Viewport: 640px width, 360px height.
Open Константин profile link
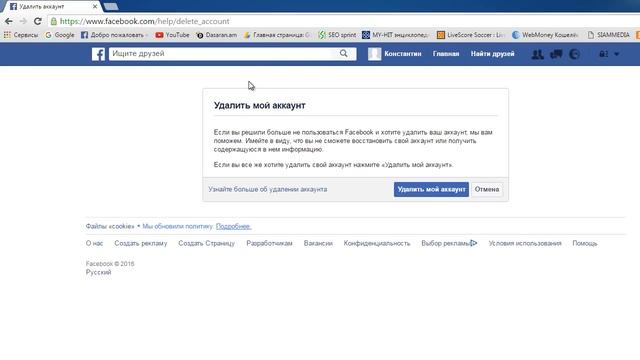[402, 53]
